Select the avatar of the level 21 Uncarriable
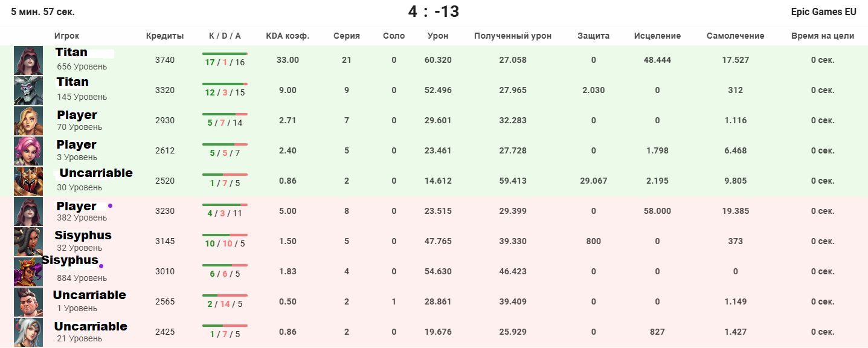 pos(28,332)
